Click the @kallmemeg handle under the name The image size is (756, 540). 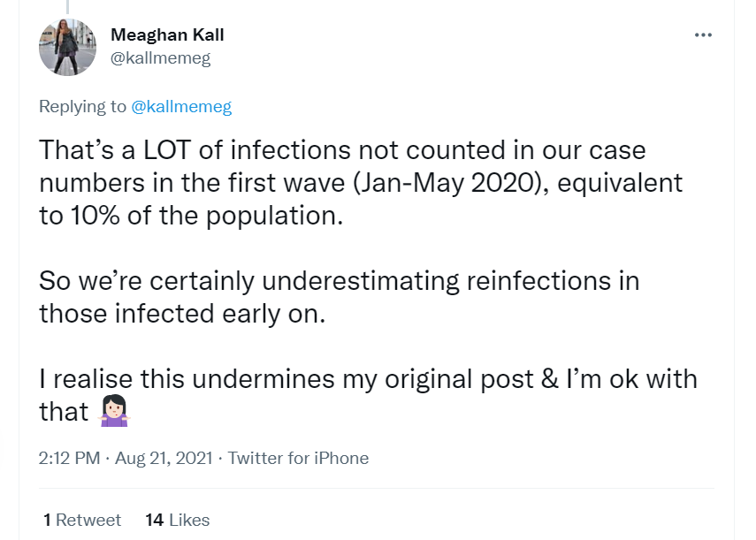tap(160, 58)
